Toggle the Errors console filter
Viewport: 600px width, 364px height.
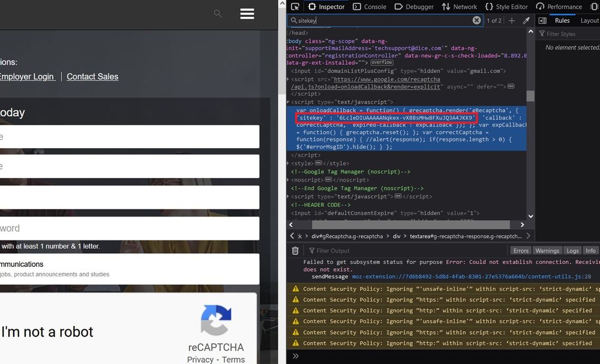tap(521, 251)
